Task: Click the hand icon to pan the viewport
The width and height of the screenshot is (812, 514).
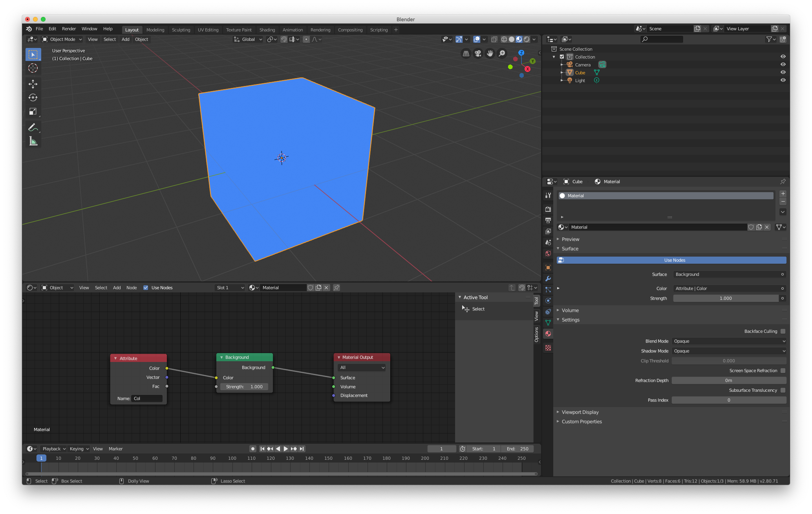Action: (x=490, y=53)
